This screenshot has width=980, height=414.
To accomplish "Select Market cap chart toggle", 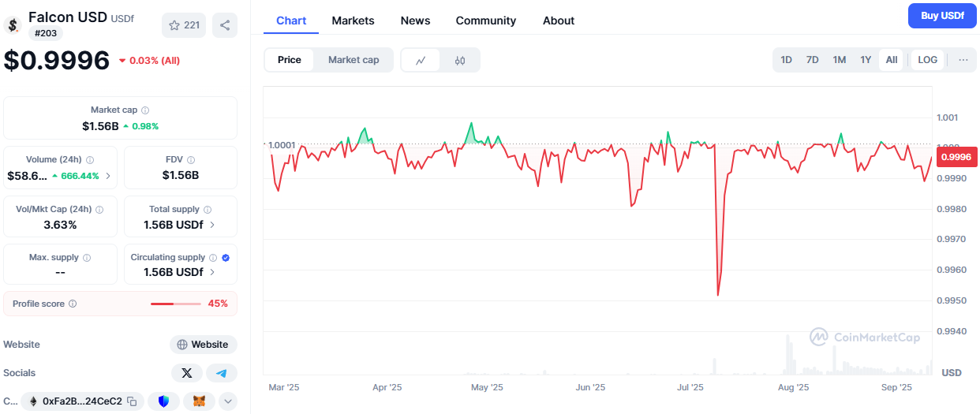I will (353, 60).
